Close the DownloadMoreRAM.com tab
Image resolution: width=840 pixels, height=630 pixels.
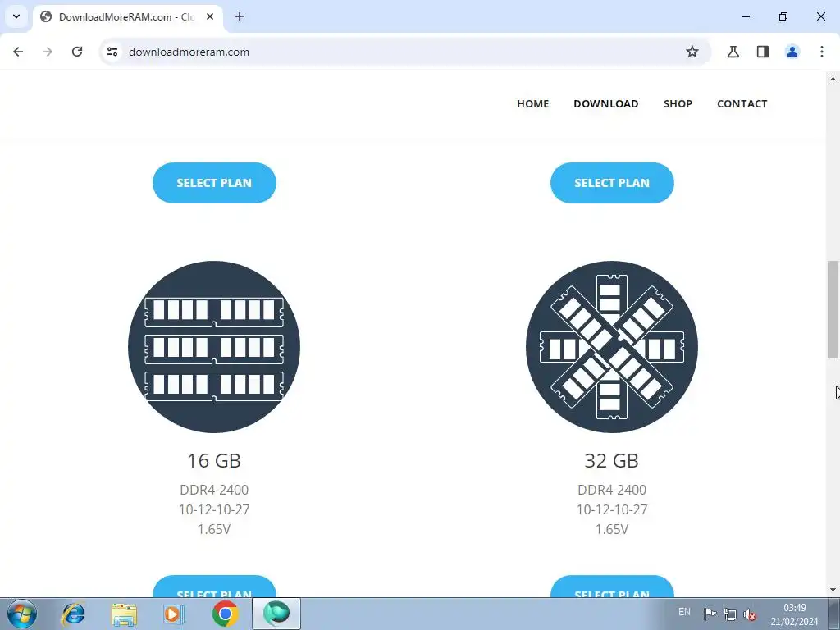click(210, 16)
